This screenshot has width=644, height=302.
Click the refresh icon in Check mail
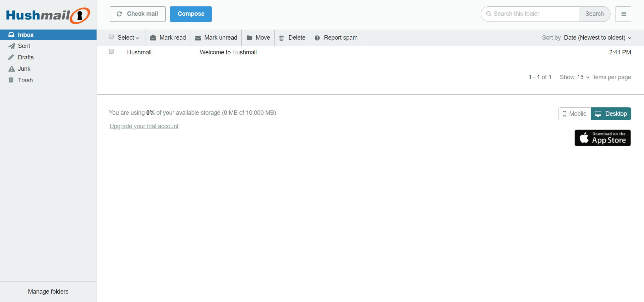119,14
